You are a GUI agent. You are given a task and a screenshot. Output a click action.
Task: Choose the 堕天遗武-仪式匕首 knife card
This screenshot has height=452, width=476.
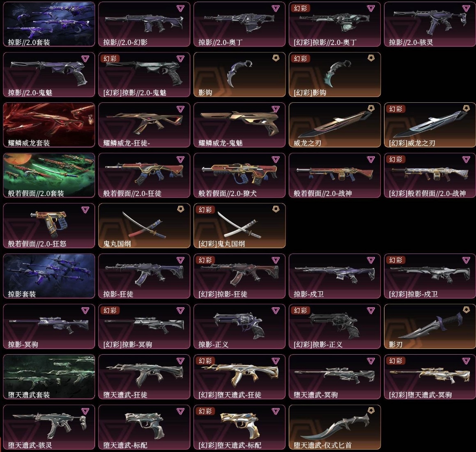335,427
